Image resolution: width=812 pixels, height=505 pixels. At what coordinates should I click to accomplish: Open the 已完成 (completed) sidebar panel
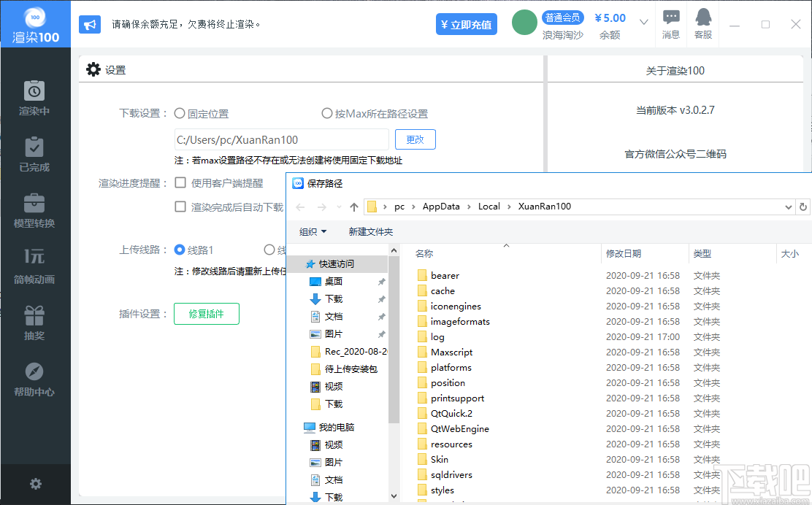[35, 155]
